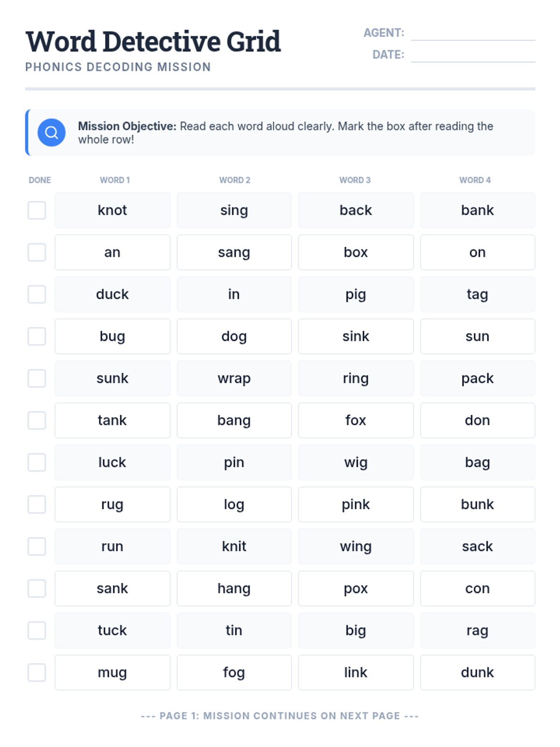Click the 'Word Detective Grid' title

coord(153,42)
